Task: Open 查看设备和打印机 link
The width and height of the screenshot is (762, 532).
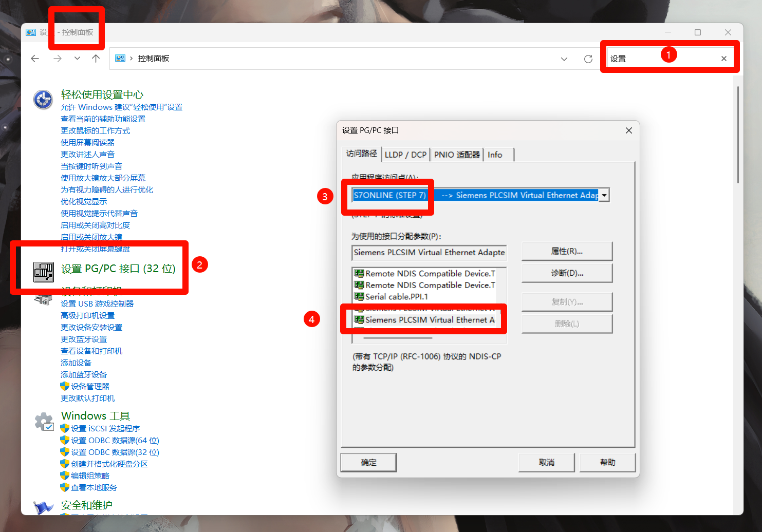Action: point(91,351)
